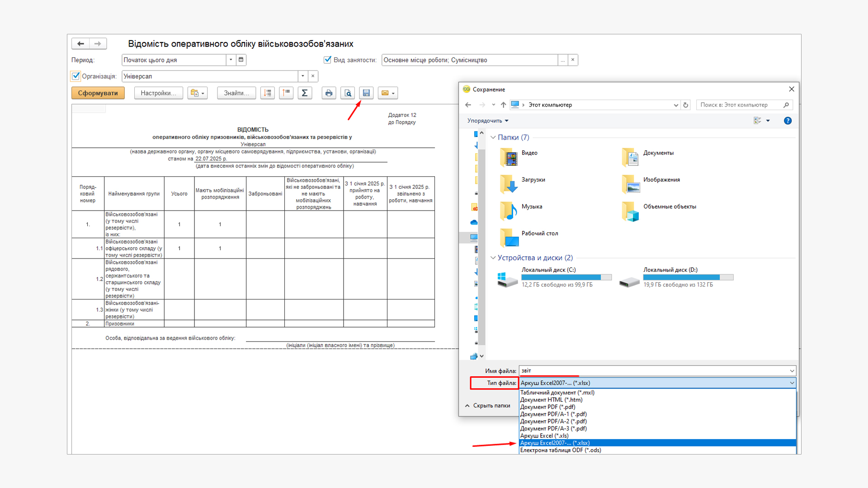The height and width of the screenshot is (488, 868).
Task: Choose Аркуш Excel (*.xls) option
Action: coord(544,436)
